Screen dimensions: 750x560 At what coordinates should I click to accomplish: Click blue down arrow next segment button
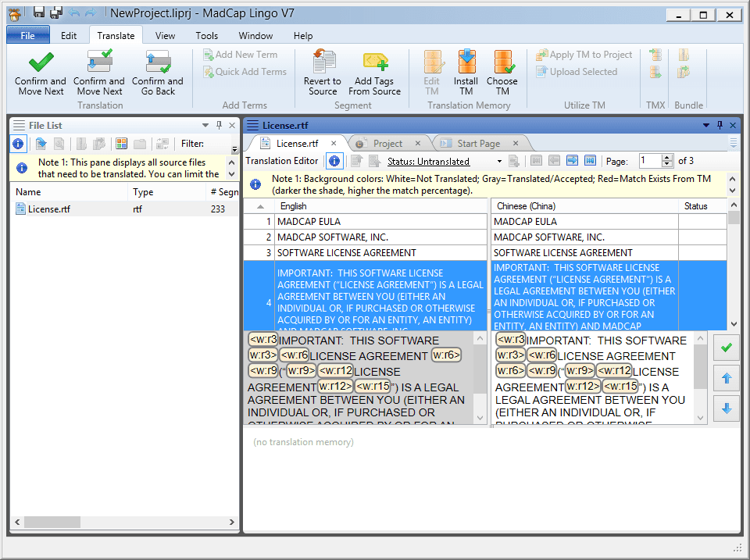[x=727, y=408]
